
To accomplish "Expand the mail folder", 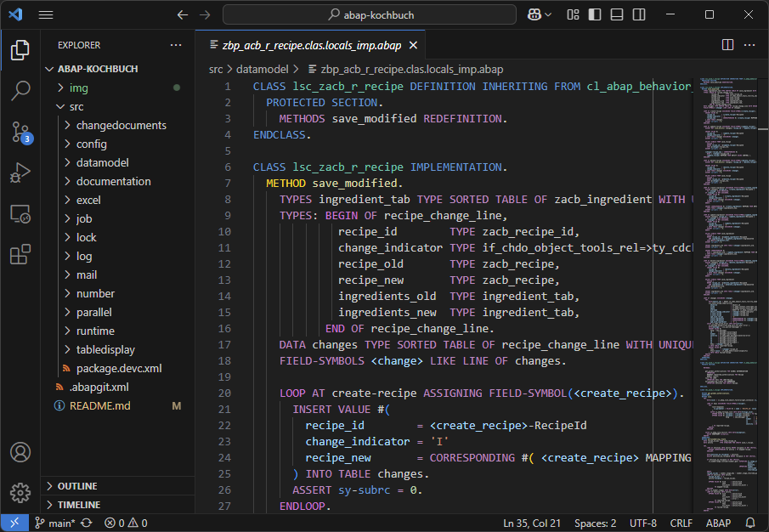I will tap(119, 274).
